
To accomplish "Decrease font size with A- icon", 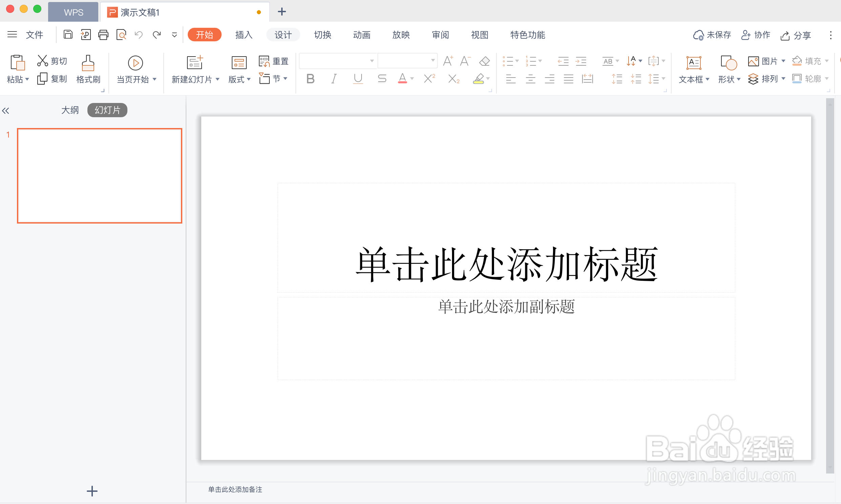I will point(465,61).
